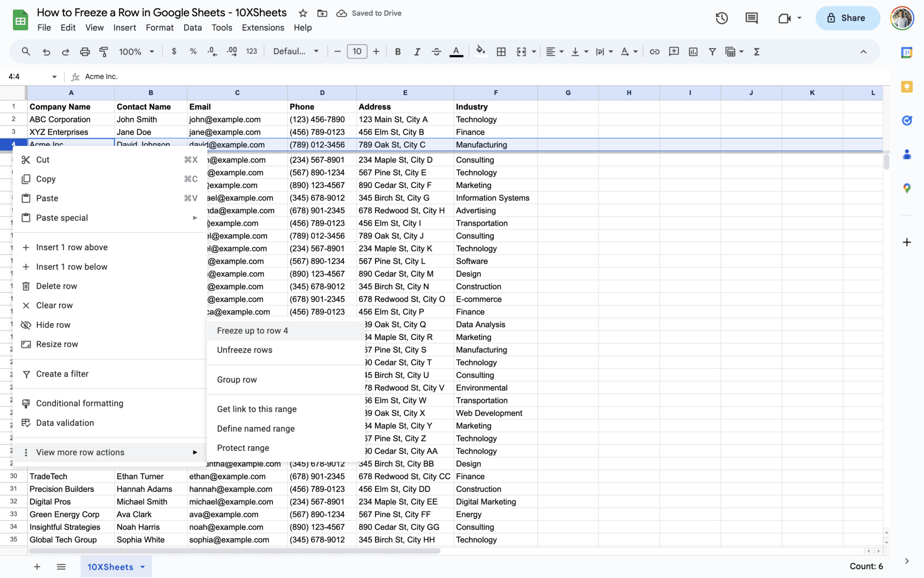Viewport: 924px width, 578px height.
Task: Select Freeze up to row 4
Action: (x=252, y=331)
